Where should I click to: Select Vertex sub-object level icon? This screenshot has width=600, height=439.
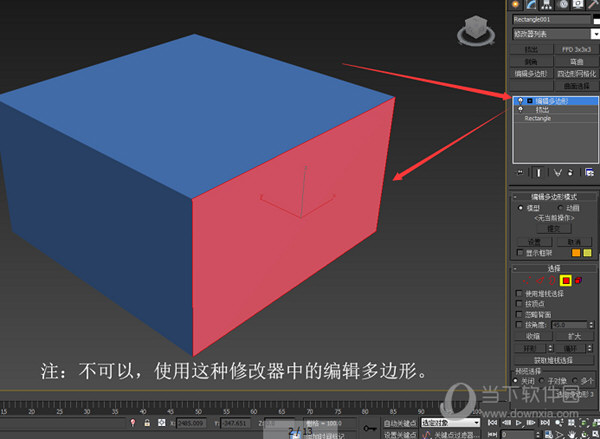point(525,281)
